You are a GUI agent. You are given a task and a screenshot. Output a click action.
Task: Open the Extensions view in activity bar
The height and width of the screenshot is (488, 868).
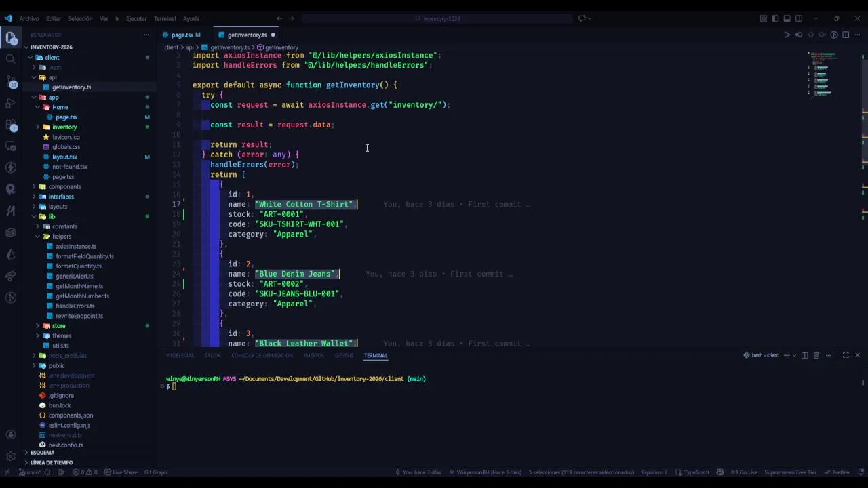(x=11, y=125)
